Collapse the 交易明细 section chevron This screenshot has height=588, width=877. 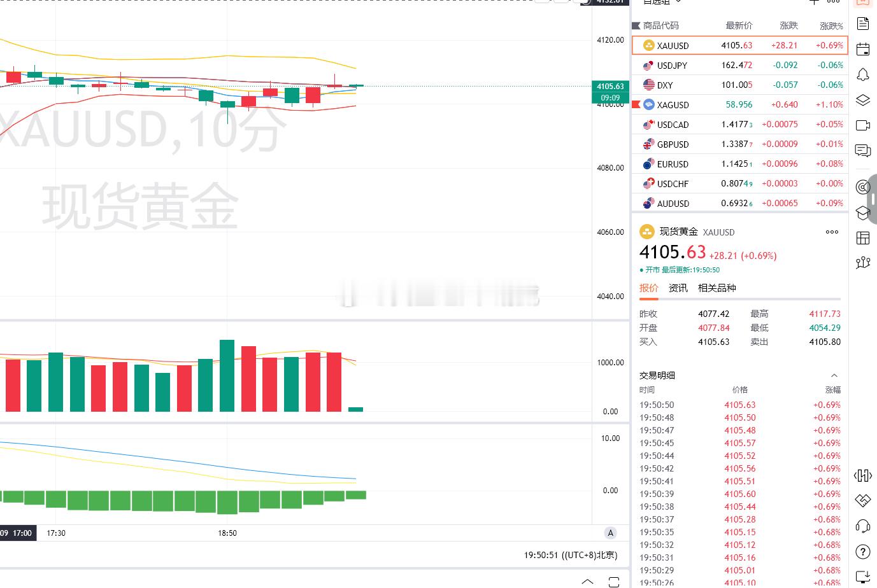click(834, 375)
